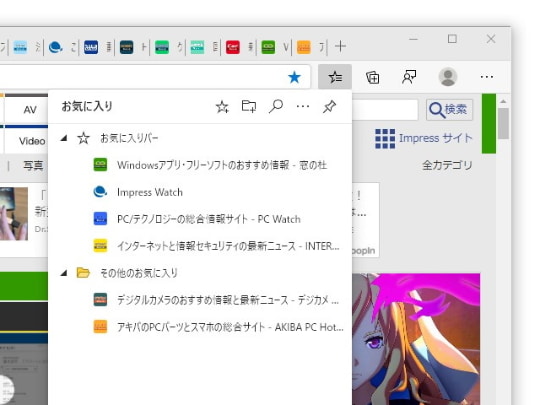Pin the favorites panel with pin icon
Screen dimensions: 540x405
point(329,106)
